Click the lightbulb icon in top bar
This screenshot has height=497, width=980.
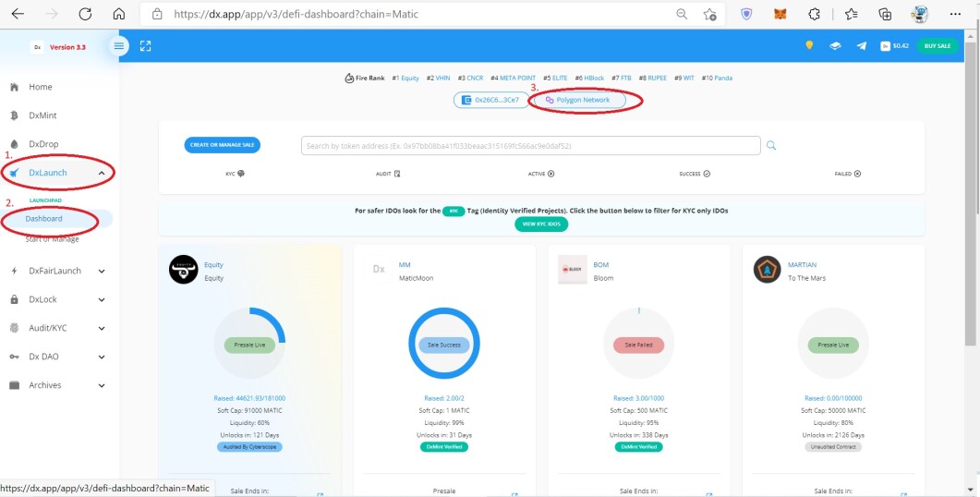(x=809, y=45)
